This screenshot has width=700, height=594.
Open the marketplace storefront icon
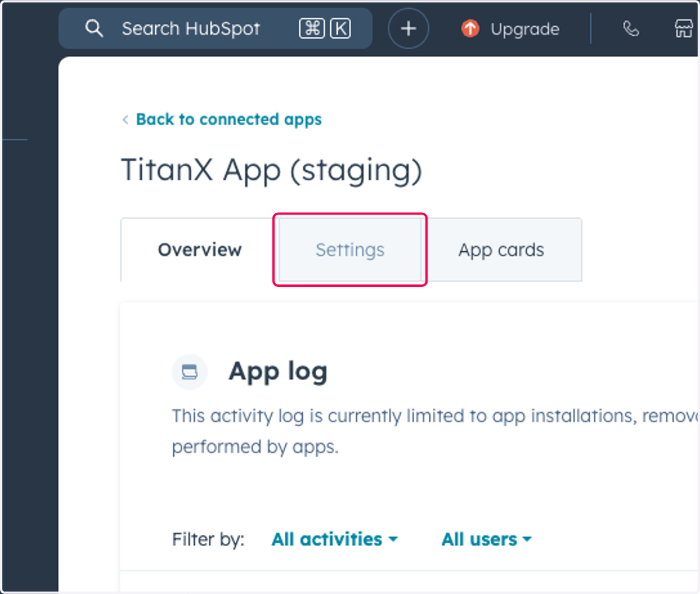[x=684, y=28]
